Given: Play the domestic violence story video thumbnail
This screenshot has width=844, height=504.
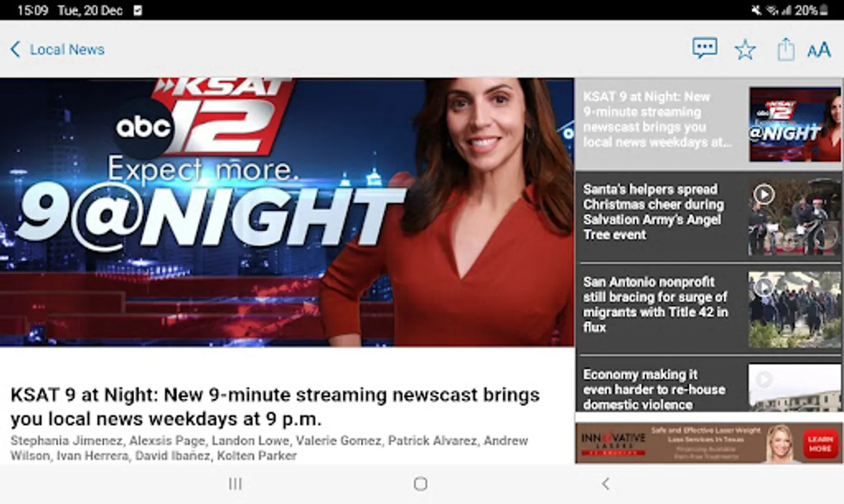Looking at the screenshot, I should (x=795, y=388).
